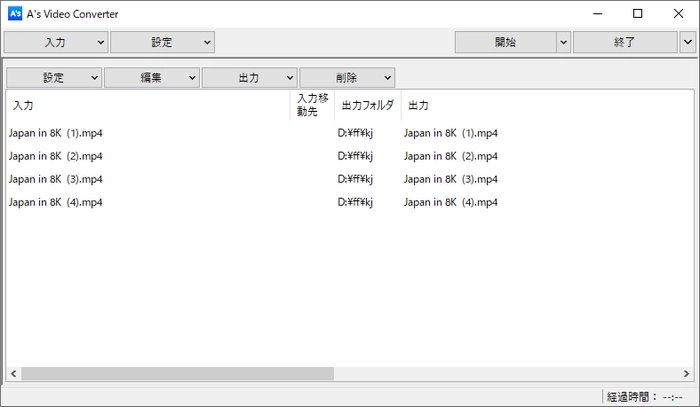This screenshot has width=700, height=407.
Task: Click the 入力移動先 column header
Action: click(311, 105)
